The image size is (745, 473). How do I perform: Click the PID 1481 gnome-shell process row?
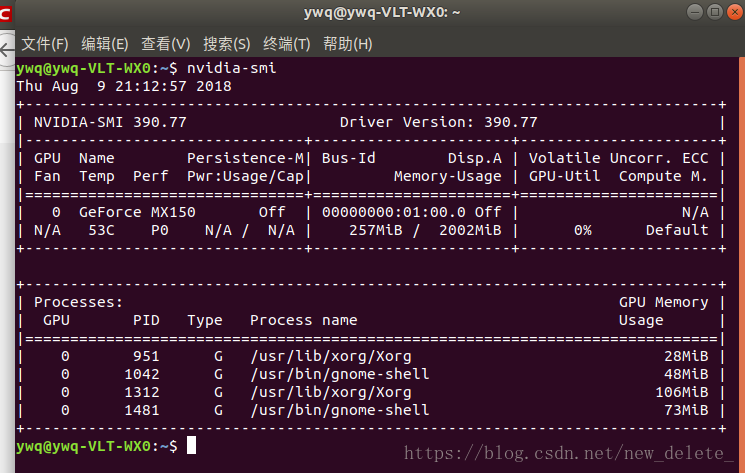point(371,410)
